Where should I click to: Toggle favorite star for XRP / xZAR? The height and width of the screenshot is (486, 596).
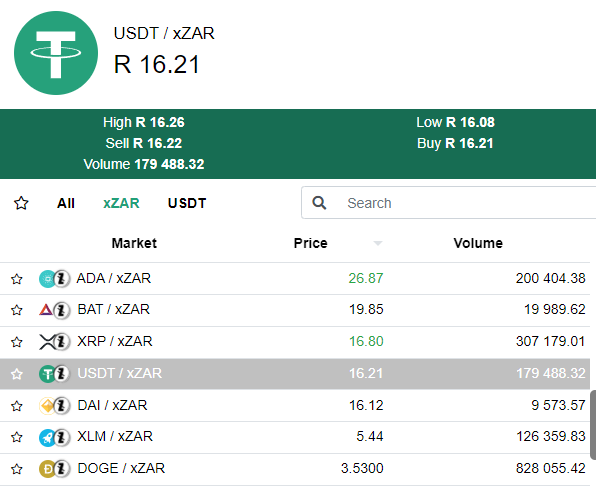17,342
